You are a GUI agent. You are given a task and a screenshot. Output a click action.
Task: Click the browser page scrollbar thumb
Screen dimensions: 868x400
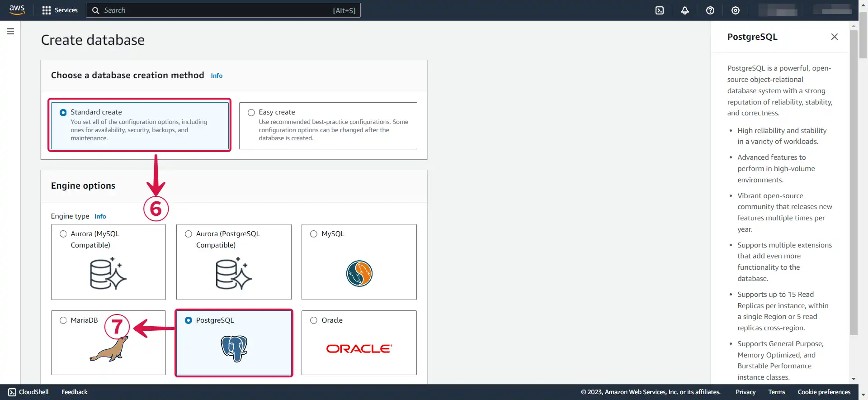(863, 35)
